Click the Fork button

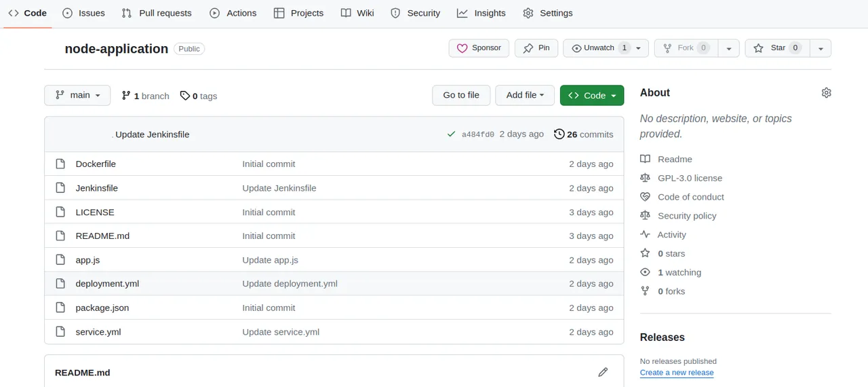coord(686,48)
